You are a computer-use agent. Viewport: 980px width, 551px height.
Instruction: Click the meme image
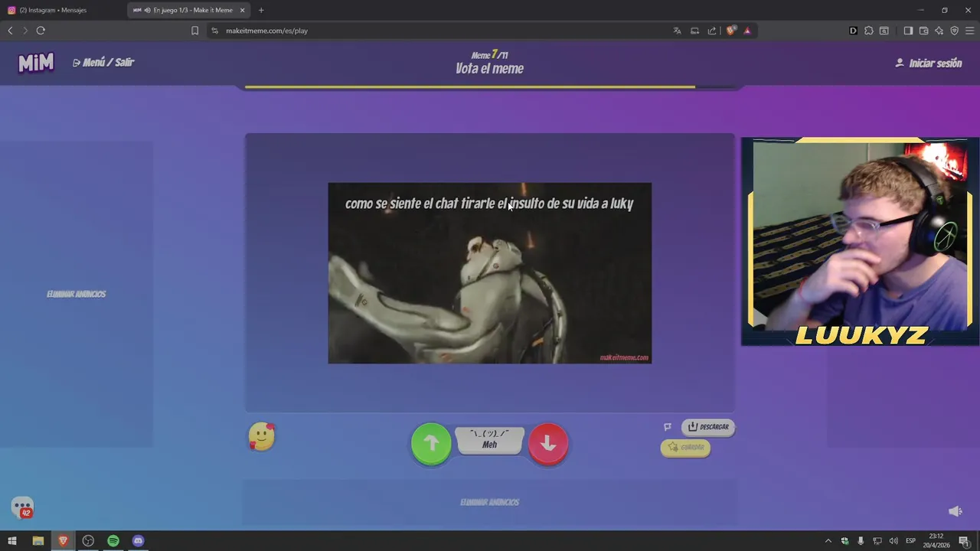[x=490, y=273]
